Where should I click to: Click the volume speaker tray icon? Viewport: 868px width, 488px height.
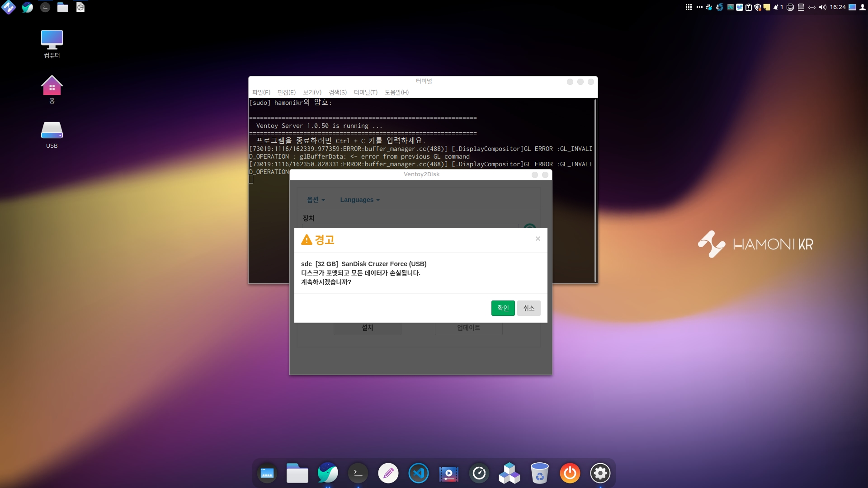pos(822,7)
